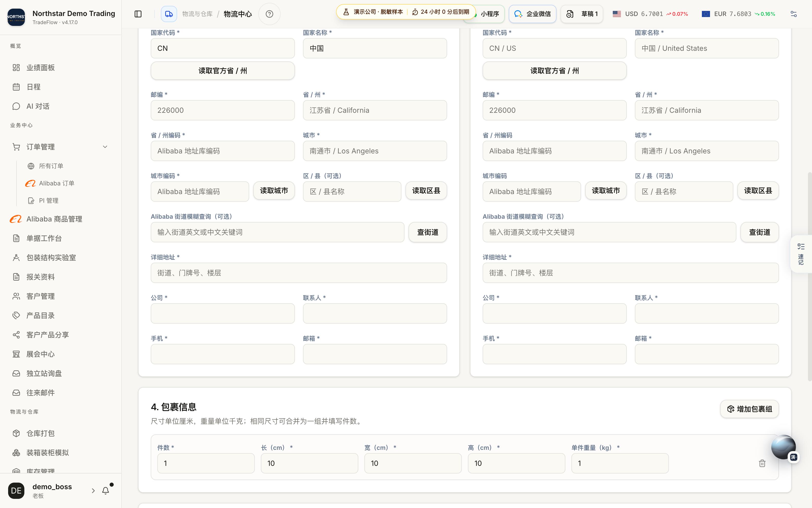Open the 速记 quick notes side panel
The image size is (812, 508).
801,254
